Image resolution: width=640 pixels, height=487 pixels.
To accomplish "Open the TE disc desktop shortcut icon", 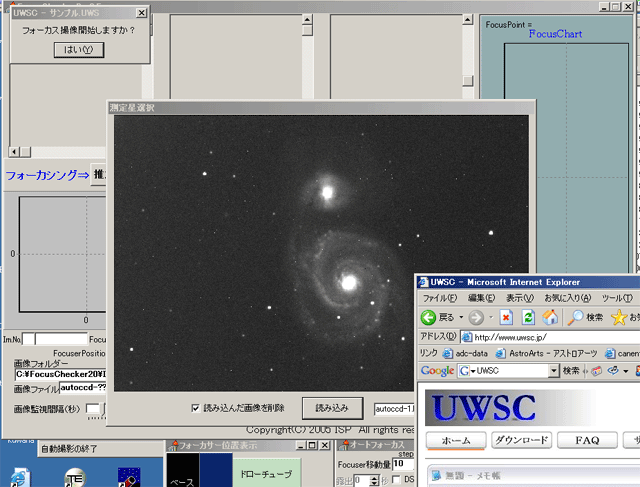I will click(x=75, y=478).
